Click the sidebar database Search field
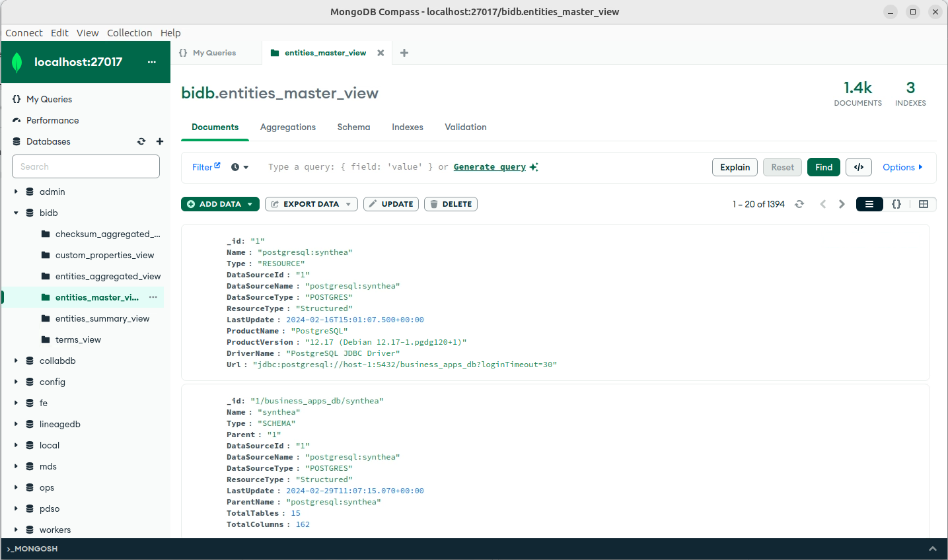This screenshot has height=560, width=948. (x=86, y=166)
